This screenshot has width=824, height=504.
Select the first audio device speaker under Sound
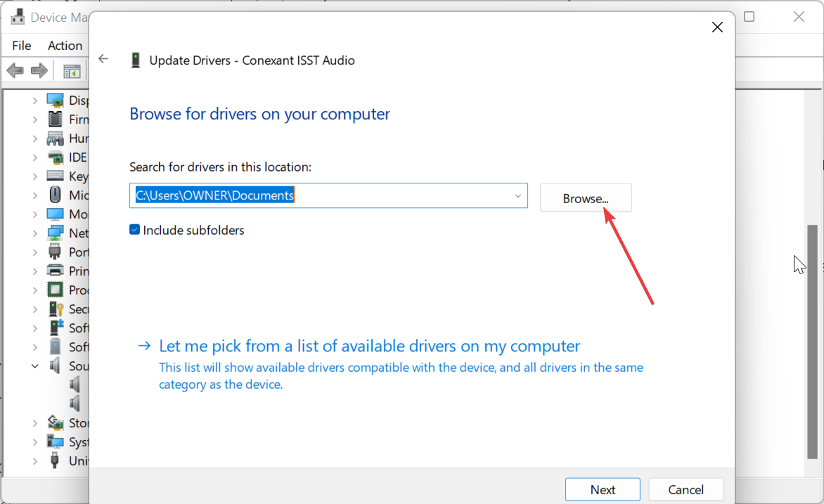tap(75, 385)
